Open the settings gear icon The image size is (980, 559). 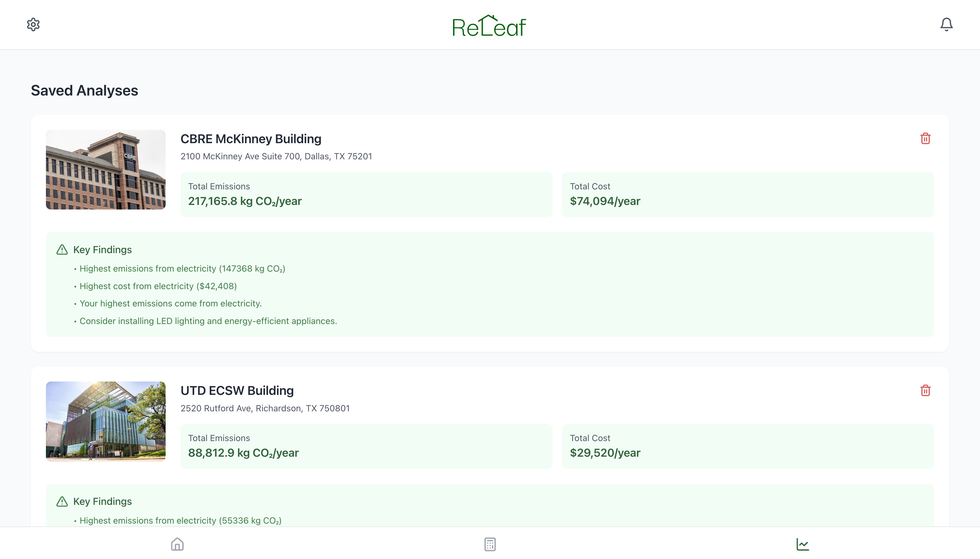[x=33, y=25]
